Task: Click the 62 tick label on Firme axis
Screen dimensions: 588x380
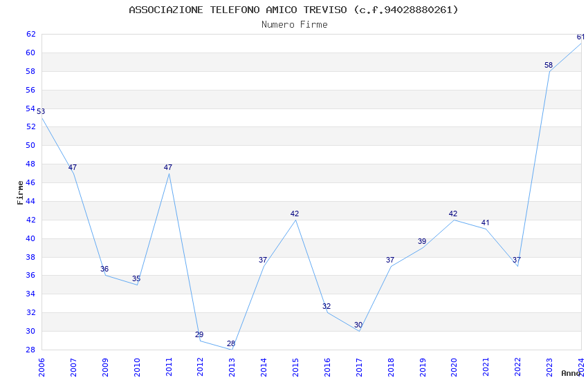Action: pyautogui.click(x=30, y=34)
